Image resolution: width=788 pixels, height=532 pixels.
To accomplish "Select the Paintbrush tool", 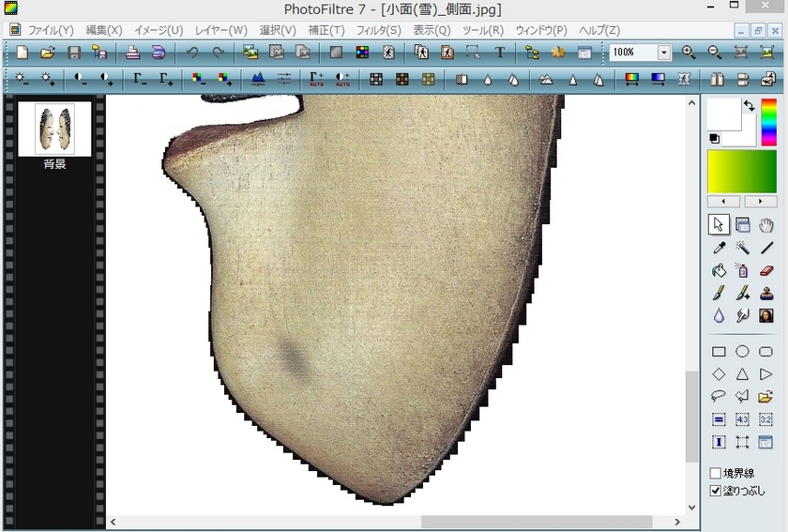I will [x=719, y=293].
